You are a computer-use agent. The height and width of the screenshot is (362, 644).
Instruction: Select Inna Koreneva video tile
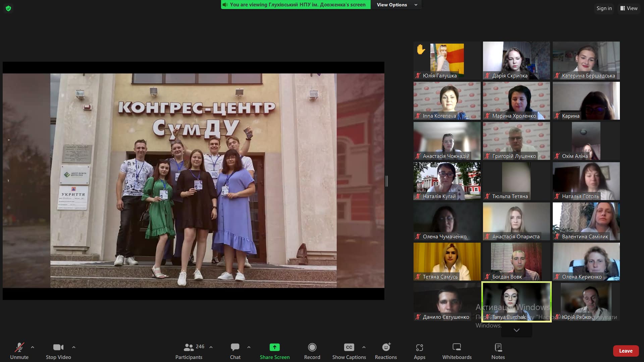(447, 101)
